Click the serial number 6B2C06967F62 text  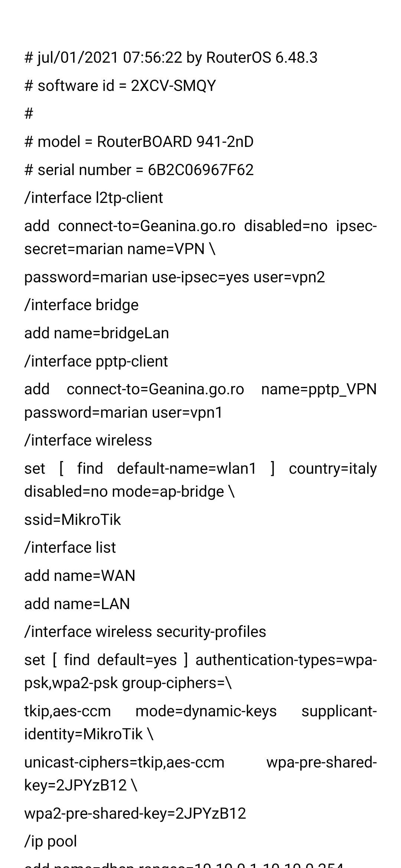pyautogui.click(x=139, y=170)
